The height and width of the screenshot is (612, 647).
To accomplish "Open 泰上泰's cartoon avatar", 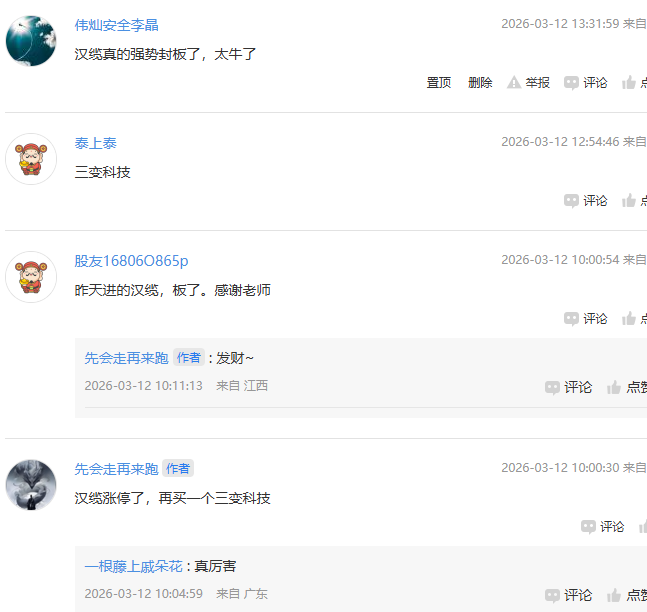I will (x=31, y=159).
